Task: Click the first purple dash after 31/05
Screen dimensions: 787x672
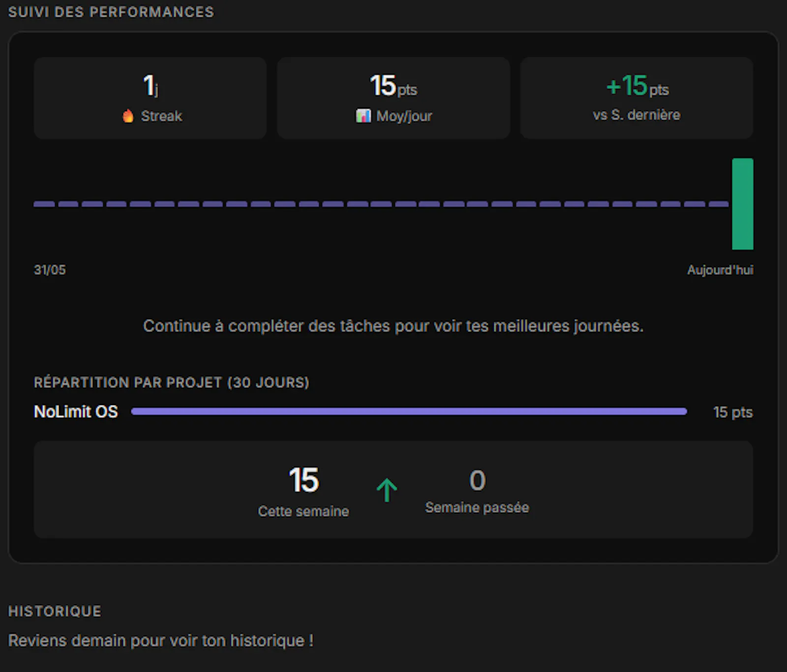Action: 44,204
